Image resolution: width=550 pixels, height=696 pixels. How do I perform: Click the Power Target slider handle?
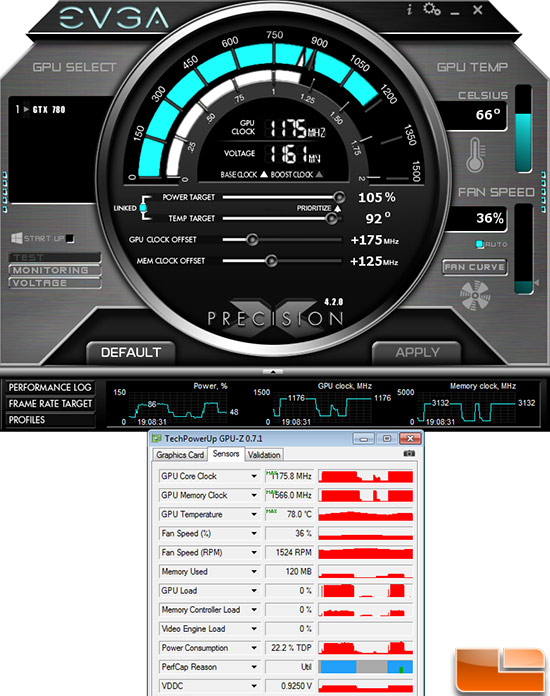[339, 197]
